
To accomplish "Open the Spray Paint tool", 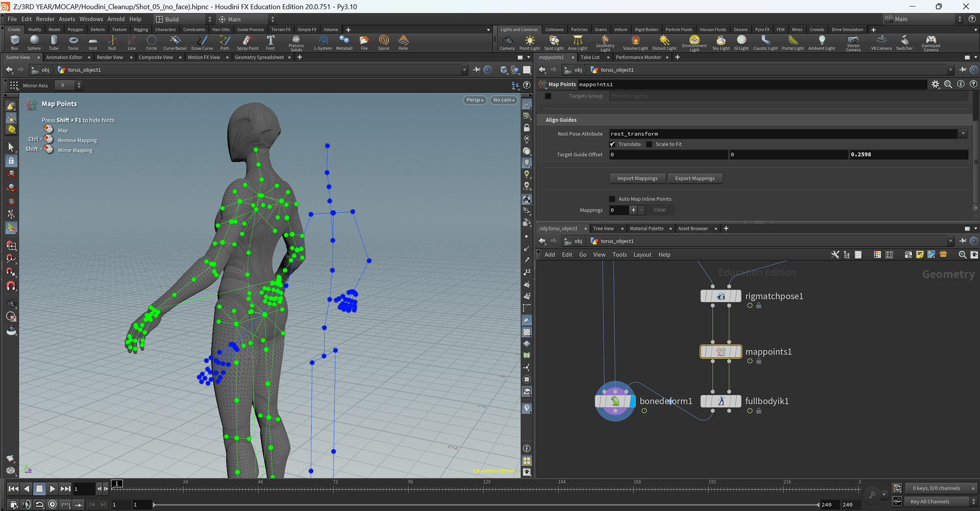I will point(248,42).
